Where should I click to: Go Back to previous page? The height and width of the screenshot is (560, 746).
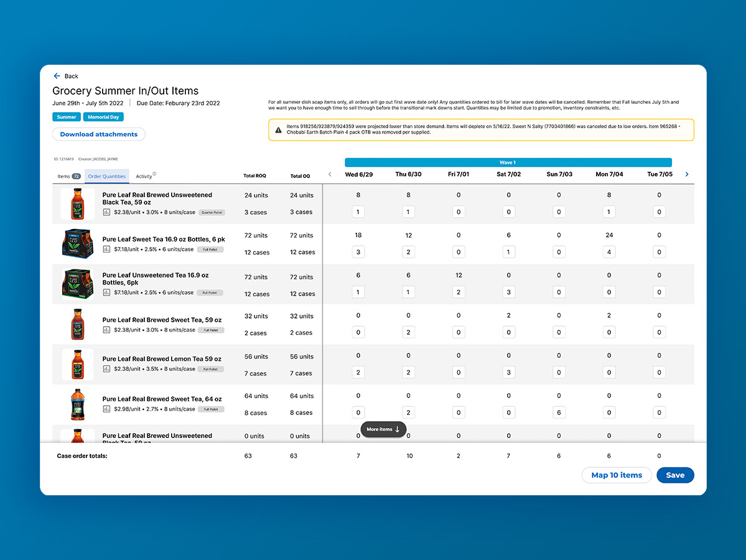(66, 76)
